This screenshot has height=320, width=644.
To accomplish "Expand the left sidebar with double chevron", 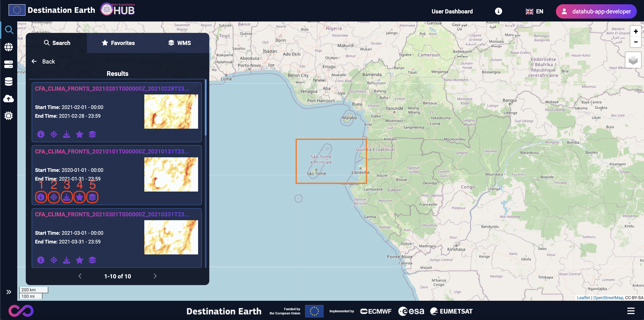I will [9, 292].
